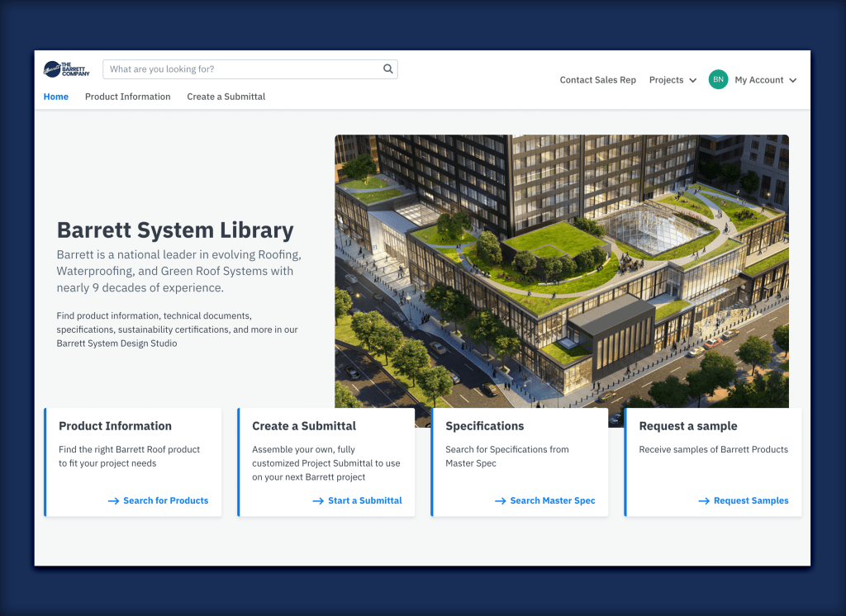Screen dimensions: 846x616
Task: Go to the Home tab
Action: pos(56,97)
